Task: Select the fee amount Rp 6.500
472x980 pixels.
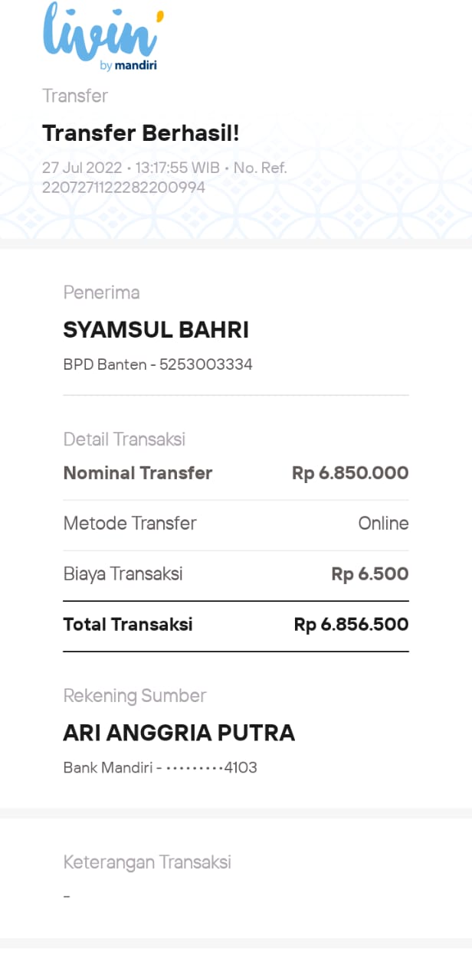Action: click(369, 574)
